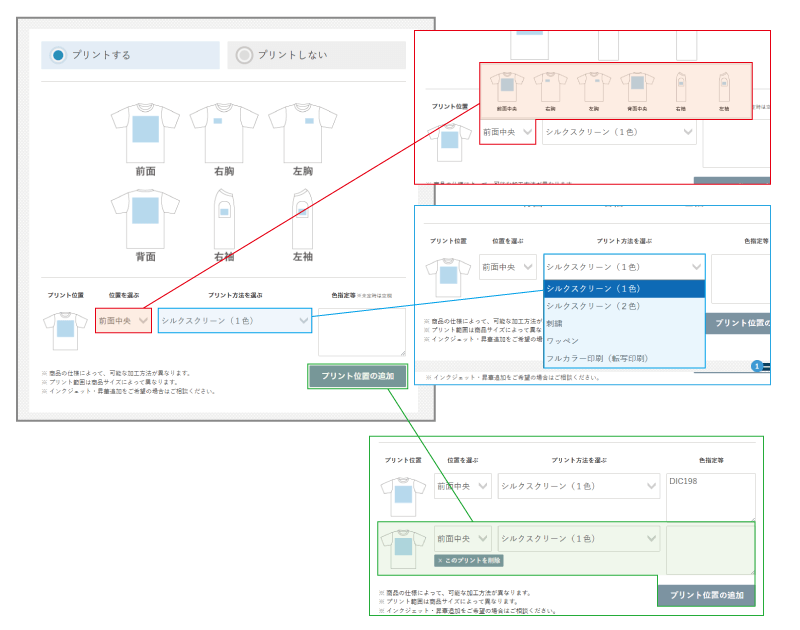Open the red-outlined 前面中央 position dropdown
Image resolution: width=800 pixels, height=630 pixels.
tap(123, 320)
